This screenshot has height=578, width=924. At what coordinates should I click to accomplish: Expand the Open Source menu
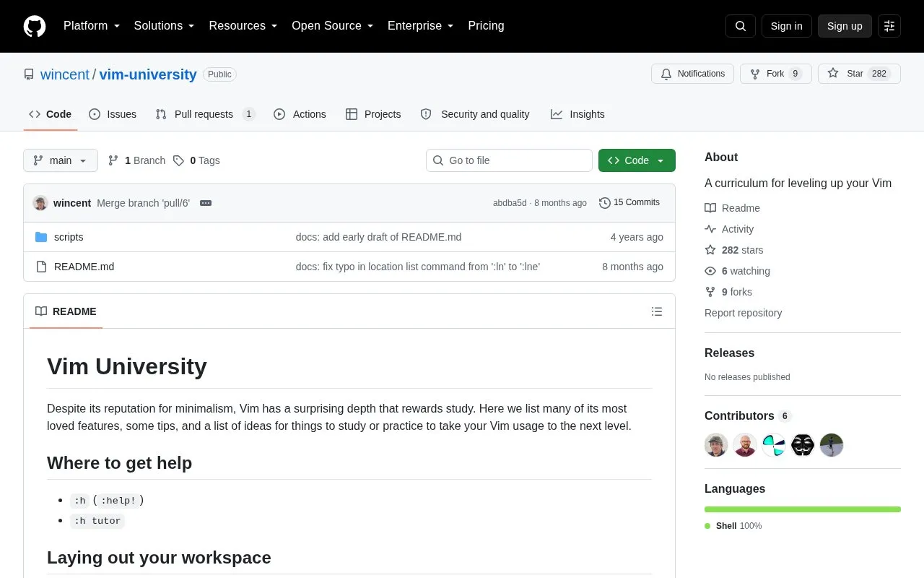(x=333, y=26)
